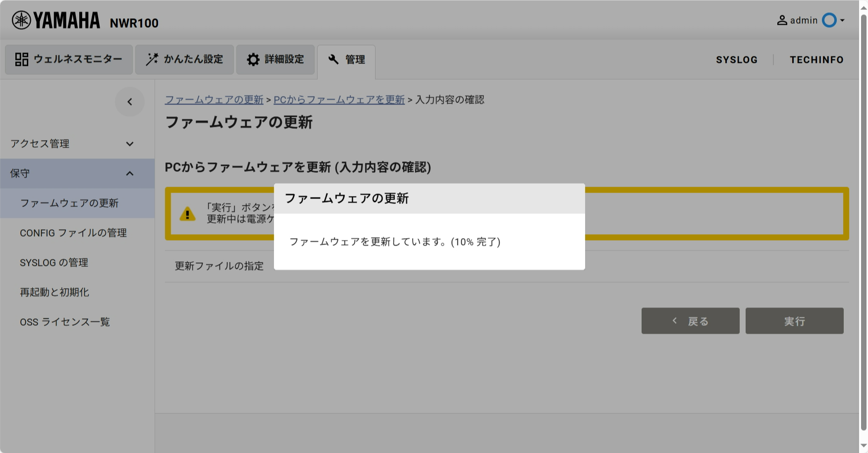Open the admin account dropdown arrow

click(842, 20)
